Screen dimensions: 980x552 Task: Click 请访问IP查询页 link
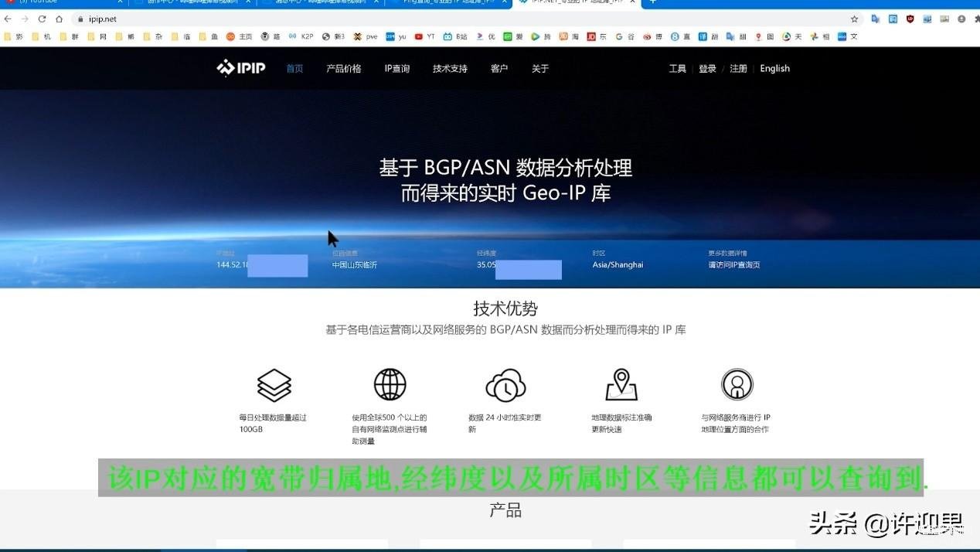pos(734,264)
